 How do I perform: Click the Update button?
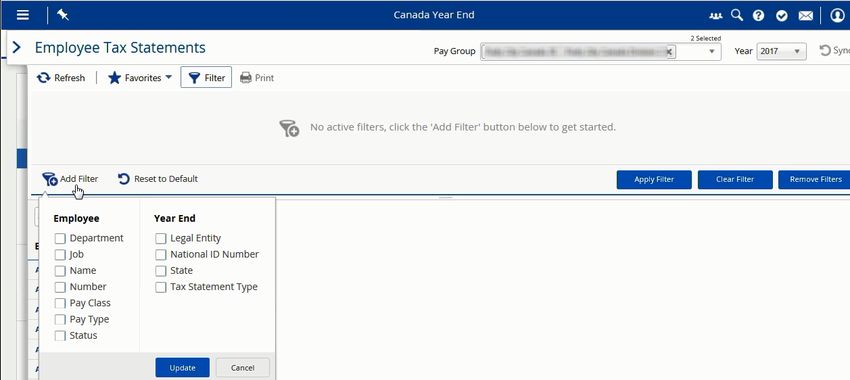pyautogui.click(x=182, y=368)
